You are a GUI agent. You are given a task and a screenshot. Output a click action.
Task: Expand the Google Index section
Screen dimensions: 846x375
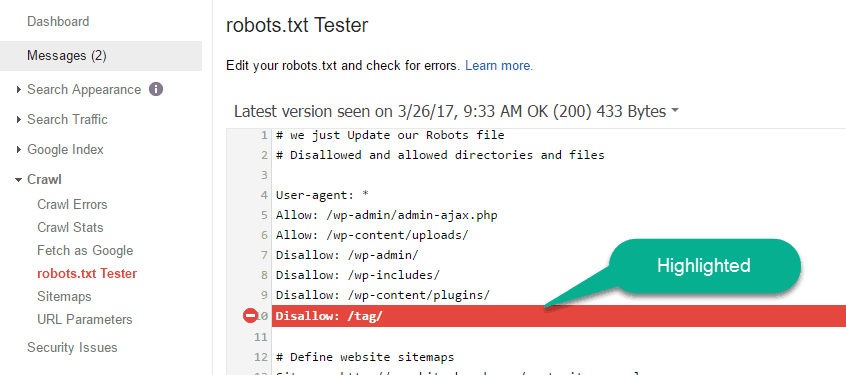coord(19,149)
